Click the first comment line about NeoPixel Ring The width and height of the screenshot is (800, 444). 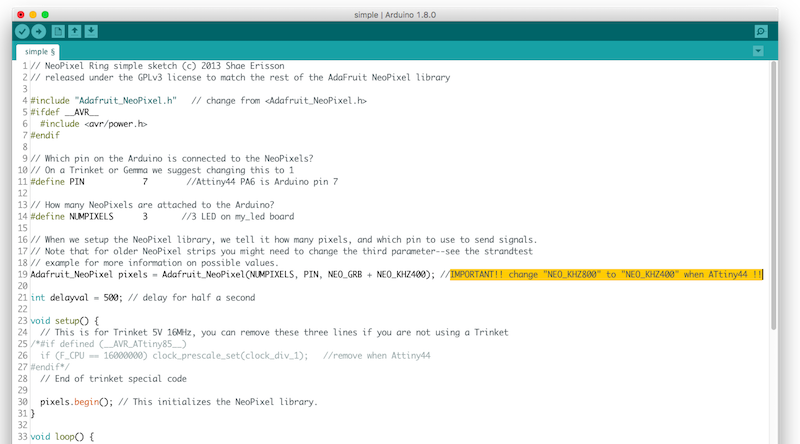coord(157,66)
